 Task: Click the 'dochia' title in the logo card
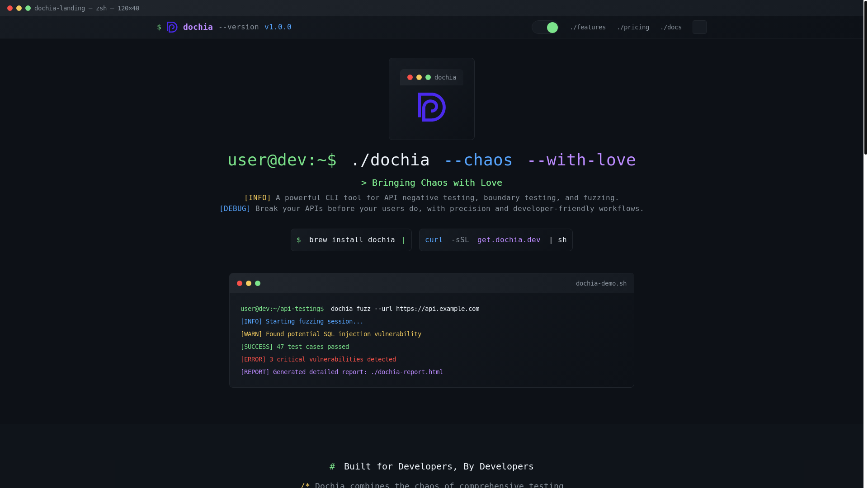coord(445,77)
